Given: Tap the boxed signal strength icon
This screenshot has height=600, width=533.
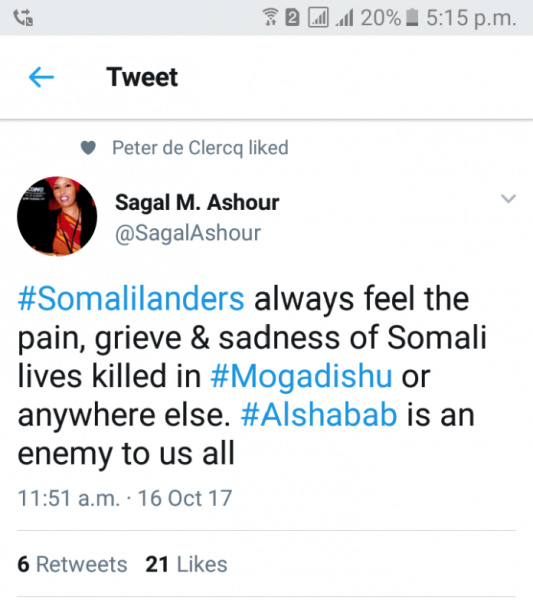Looking at the screenshot, I should pyautogui.click(x=318, y=18).
